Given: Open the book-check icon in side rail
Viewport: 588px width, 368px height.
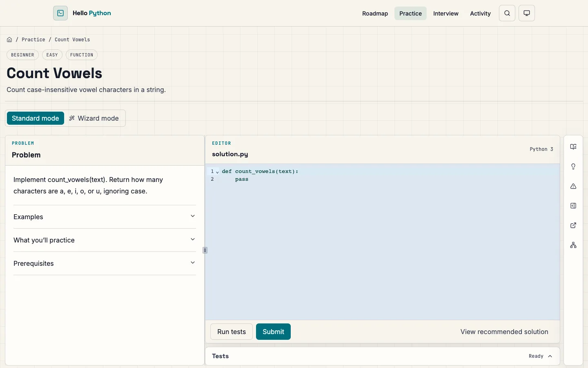Looking at the screenshot, I should [x=573, y=147].
